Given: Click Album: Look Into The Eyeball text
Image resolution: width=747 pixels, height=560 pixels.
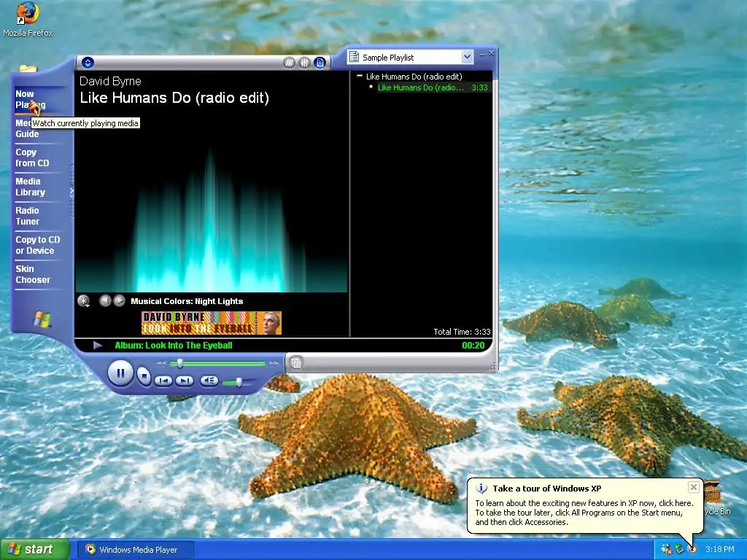Looking at the screenshot, I should point(174,346).
